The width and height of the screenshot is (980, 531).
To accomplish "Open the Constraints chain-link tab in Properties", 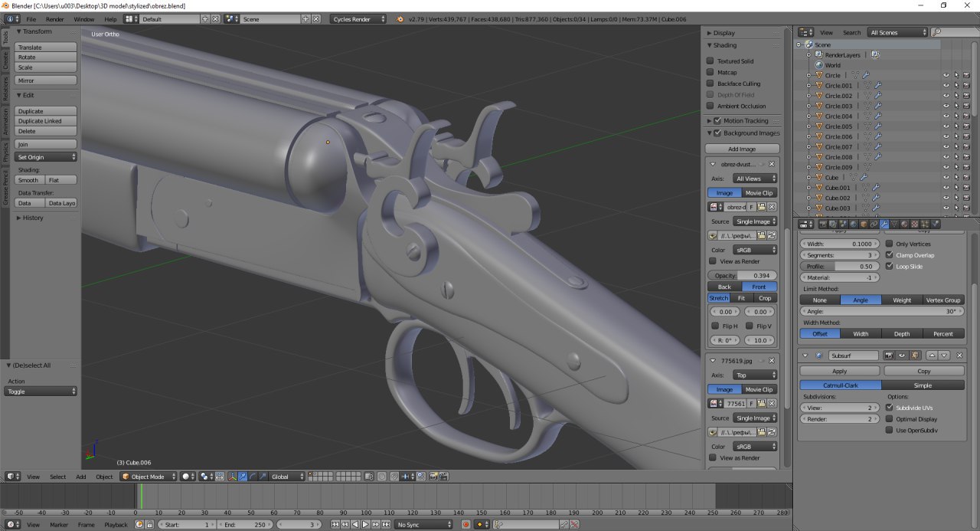I will [874, 224].
